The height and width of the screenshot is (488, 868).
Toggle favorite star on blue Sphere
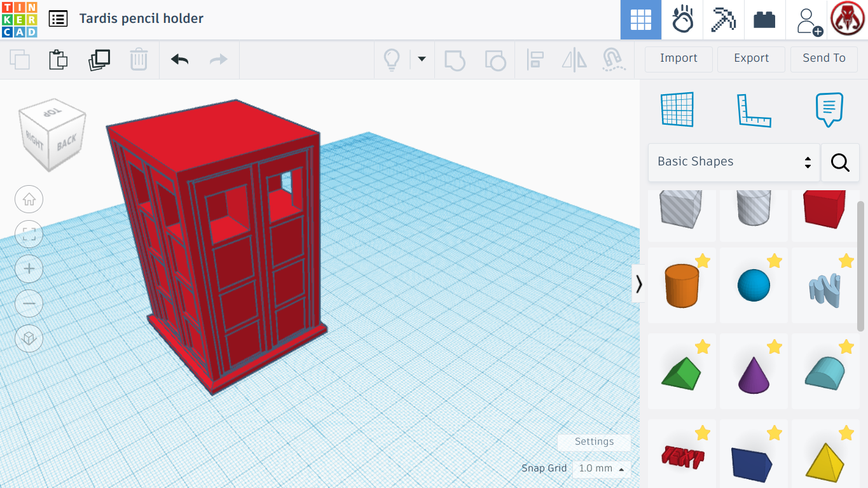pyautogui.click(x=775, y=261)
